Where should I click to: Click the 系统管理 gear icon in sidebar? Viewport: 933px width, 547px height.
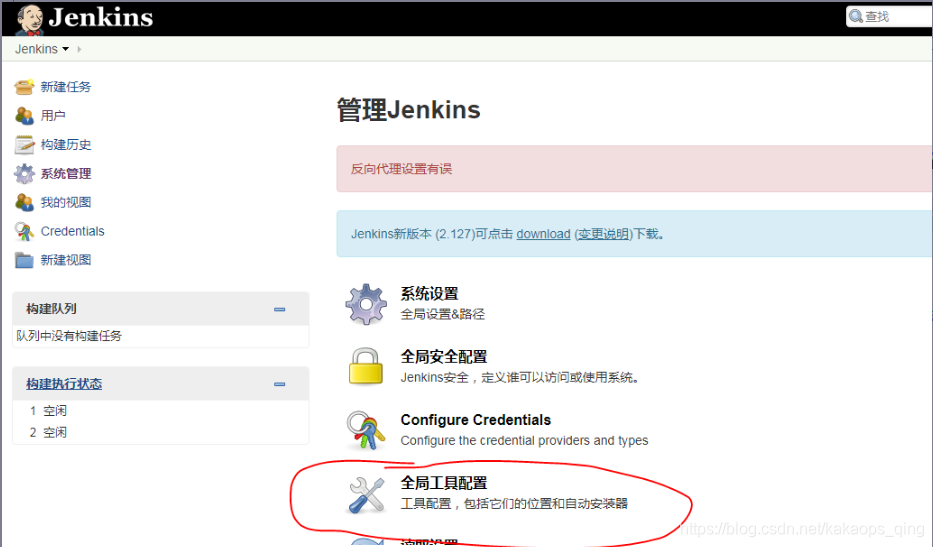coord(24,174)
